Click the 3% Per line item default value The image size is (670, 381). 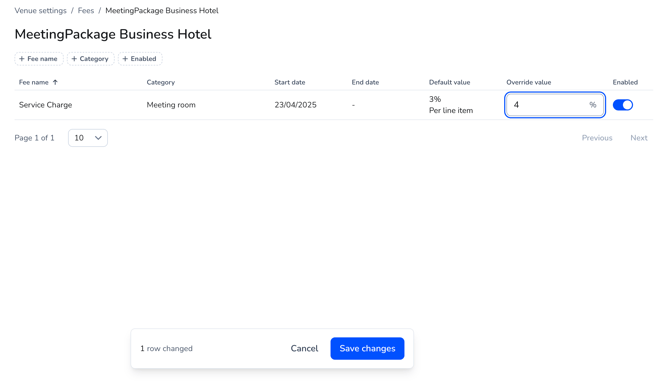pyautogui.click(x=451, y=105)
